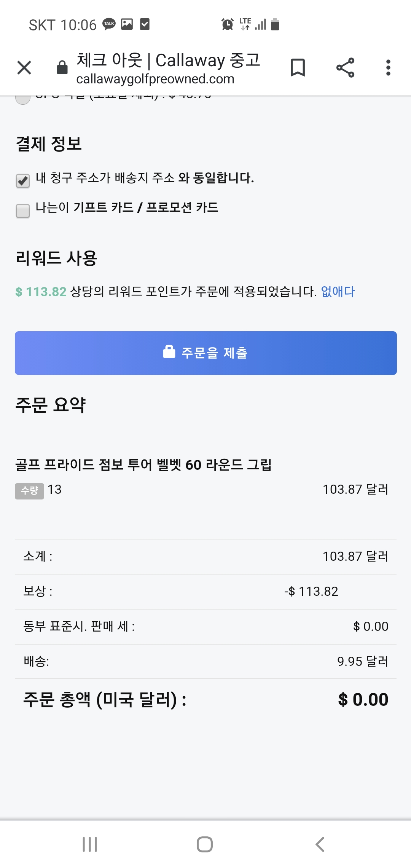Go back using navigation bar arrow
This screenshot has width=411, height=868.
coord(320,844)
